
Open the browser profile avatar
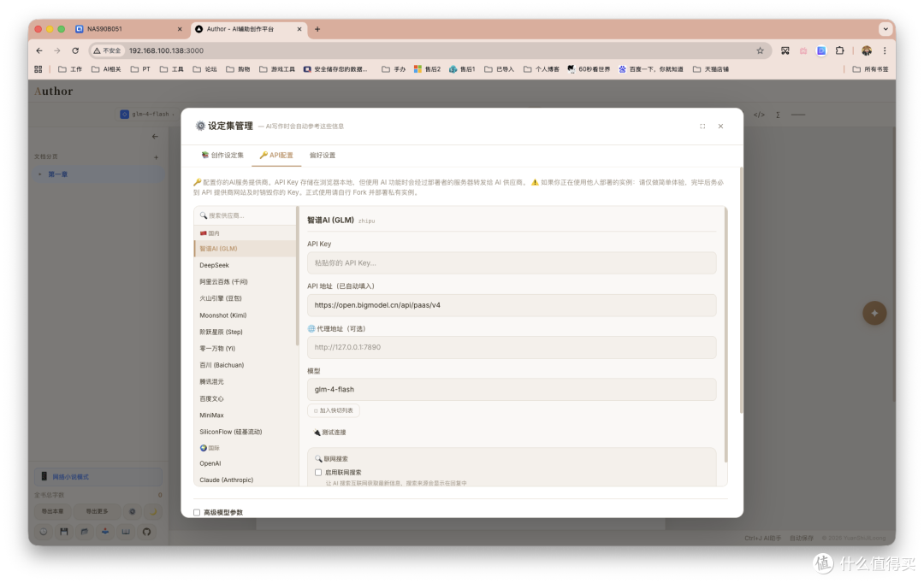866,50
